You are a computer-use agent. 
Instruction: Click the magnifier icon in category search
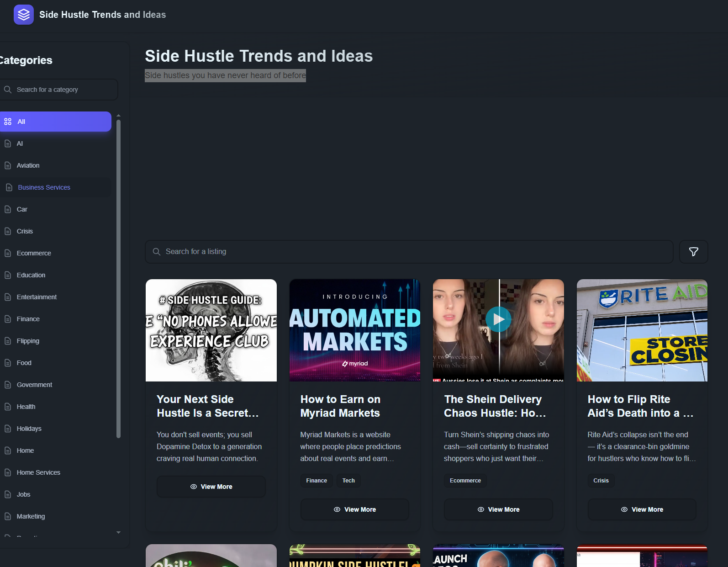tap(8, 90)
